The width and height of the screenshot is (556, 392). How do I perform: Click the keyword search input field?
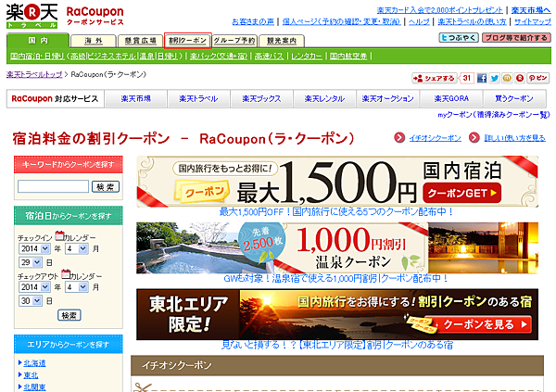pos(53,186)
